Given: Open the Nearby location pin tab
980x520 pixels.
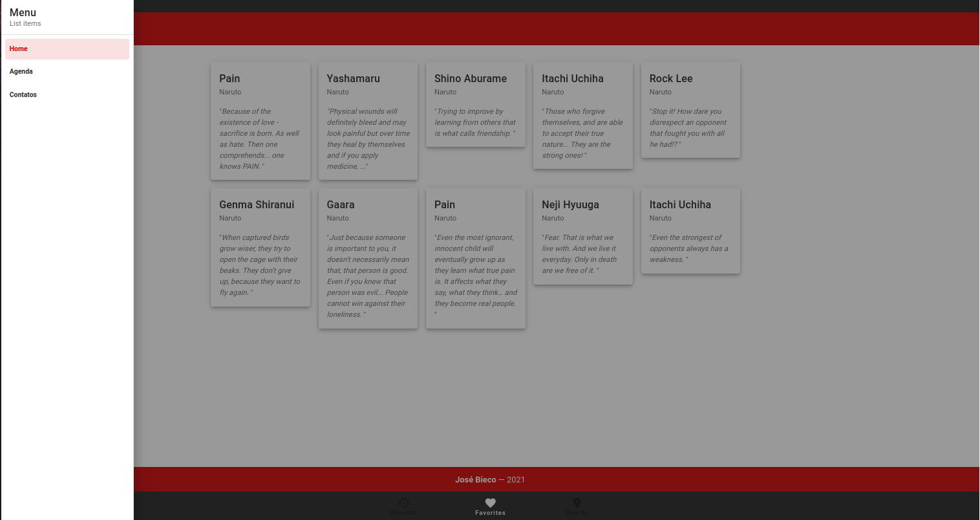Looking at the screenshot, I should [x=577, y=506].
